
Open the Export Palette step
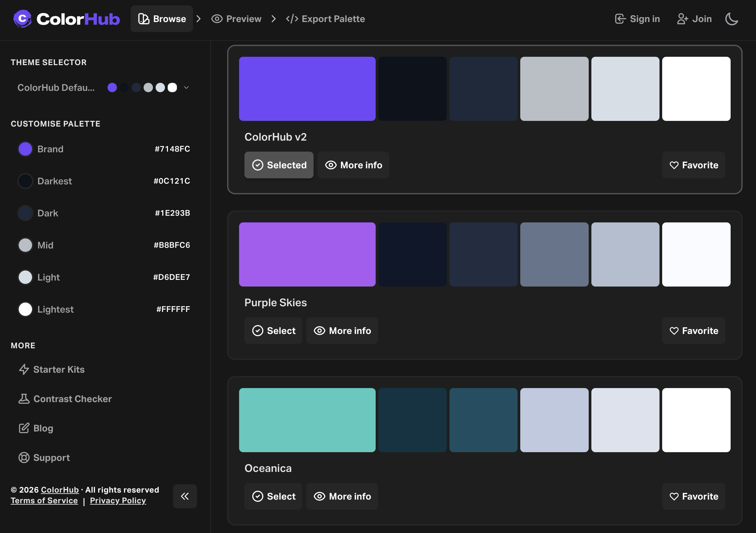[325, 19]
